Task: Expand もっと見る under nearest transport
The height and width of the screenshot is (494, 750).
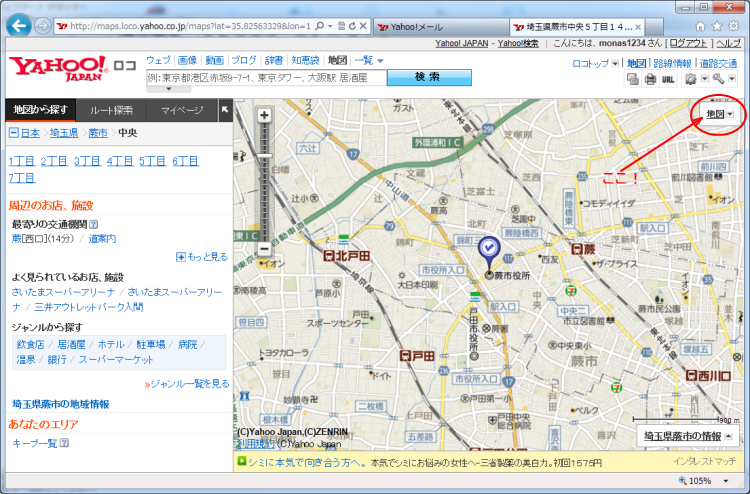Action: point(202,257)
